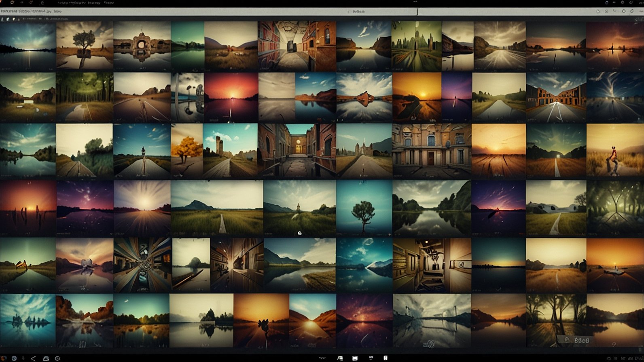Click the tray-shaped icon in bottom-left toolbar
The height and width of the screenshot is (362, 644).
pos(46,358)
